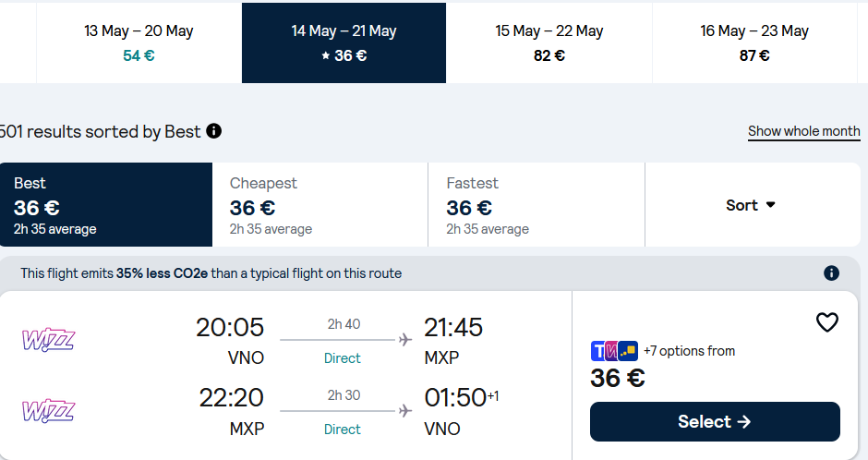Click the booking provider logos icon
The height and width of the screenshot is (460, 868).
pyautogui.click(x=614, y=351)
